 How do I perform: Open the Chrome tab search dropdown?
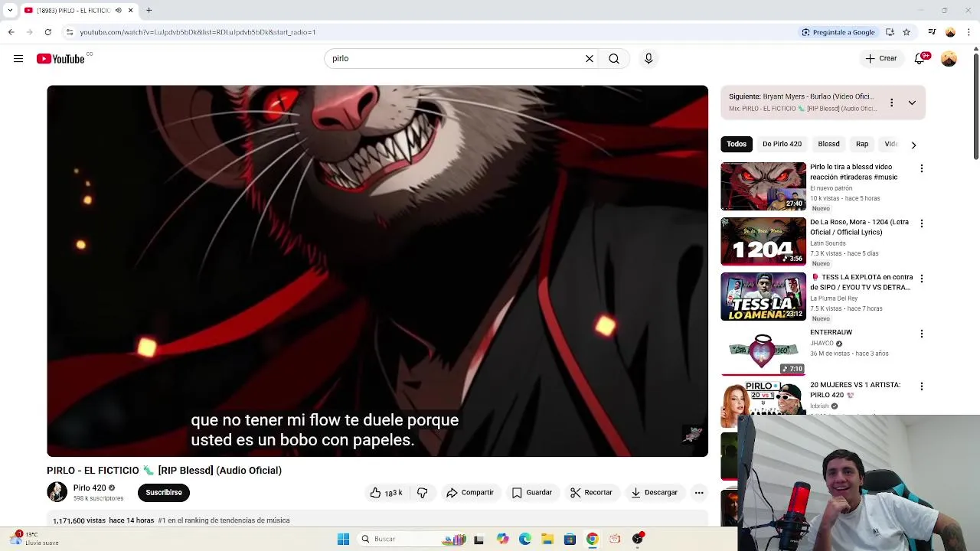click(x=10, y=10)
